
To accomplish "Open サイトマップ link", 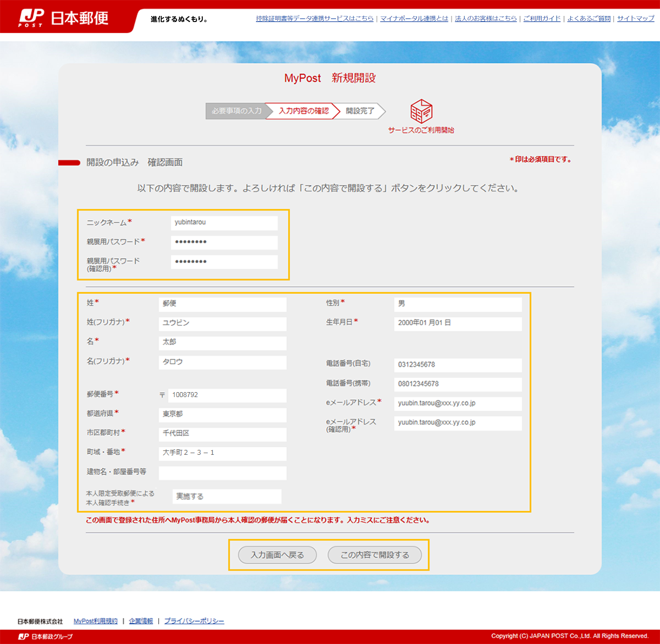I will pyautogui.click(x=636, y=18).
